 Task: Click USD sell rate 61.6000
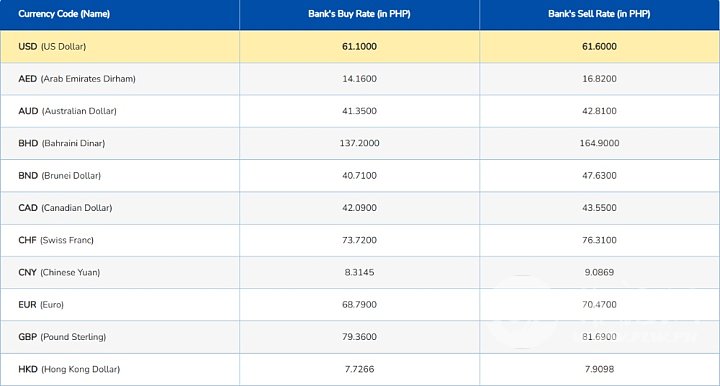599,46
